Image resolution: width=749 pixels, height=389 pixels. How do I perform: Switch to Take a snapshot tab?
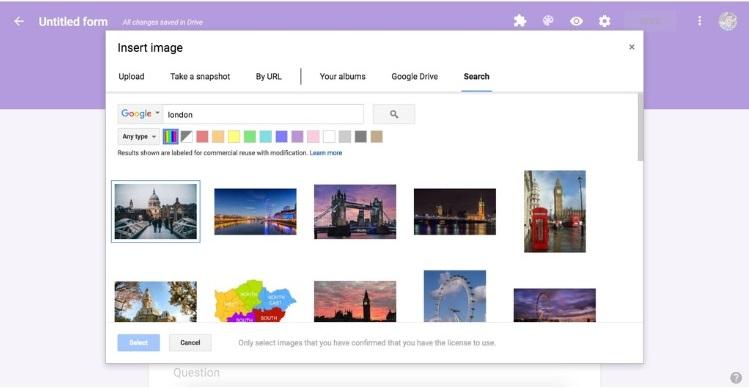[x=200, y=76]
